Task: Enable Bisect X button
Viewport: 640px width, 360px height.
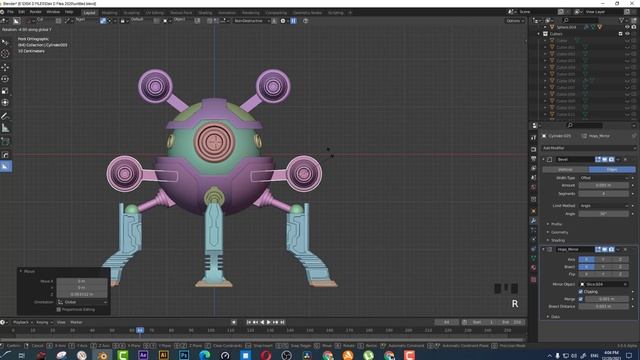Action: coord(587,267)
